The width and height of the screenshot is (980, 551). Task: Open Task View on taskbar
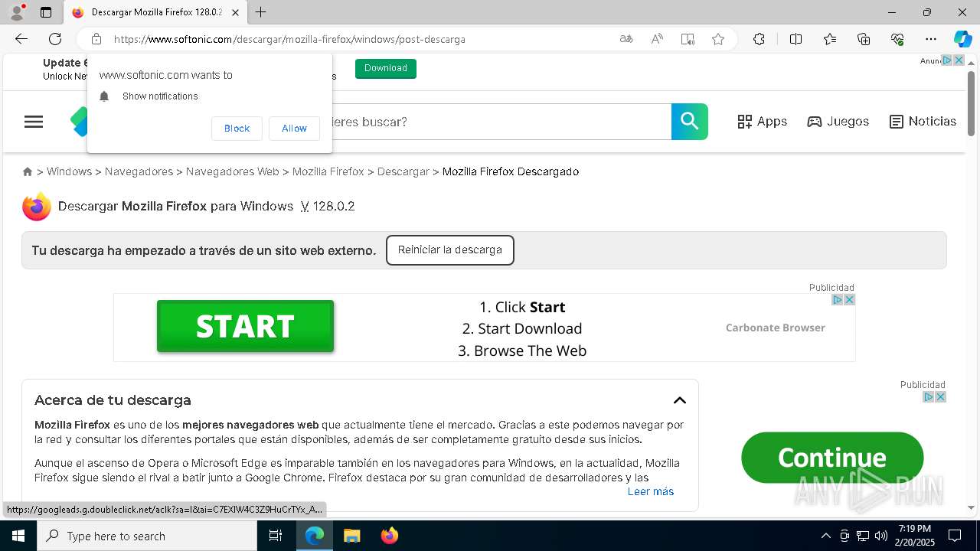[276, 536]
